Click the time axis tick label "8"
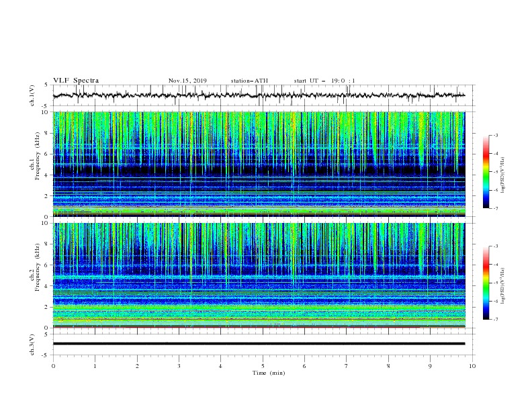The image size is (532, 411). pos(388,366)
